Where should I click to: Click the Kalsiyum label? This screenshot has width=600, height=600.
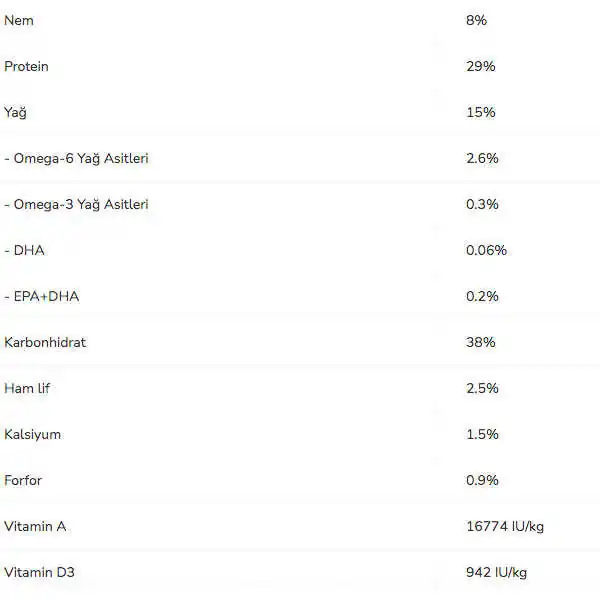(32, 434)
